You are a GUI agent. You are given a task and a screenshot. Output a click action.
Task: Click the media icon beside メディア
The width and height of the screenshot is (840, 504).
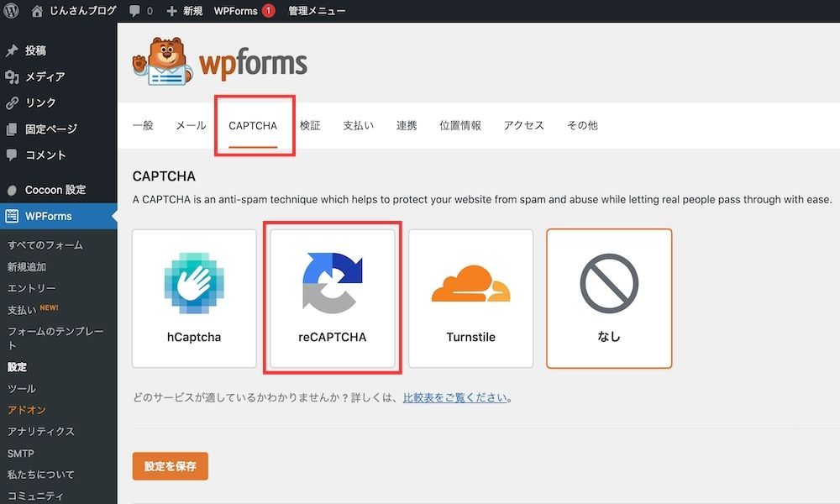(x=12, y=76)
